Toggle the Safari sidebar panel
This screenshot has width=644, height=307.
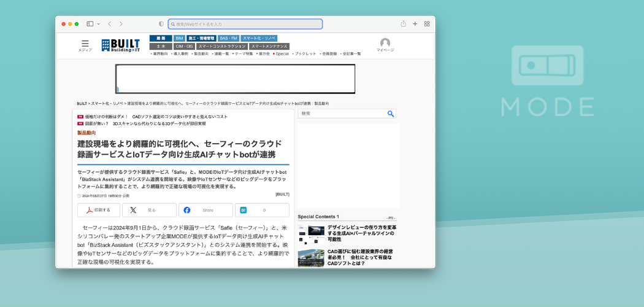tap(90, 24)
